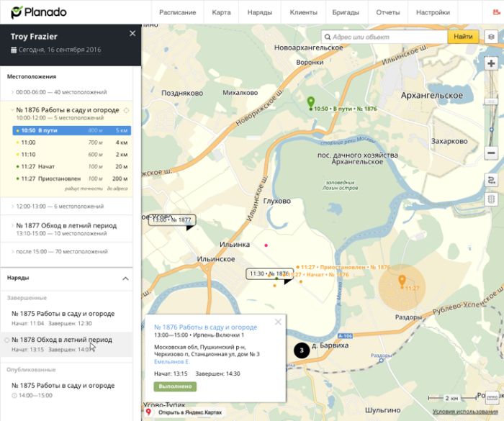Screen dimensions: 504x421
Task: Open the Отчеты section
Action: pyautogui.click(x=388, y=12)
